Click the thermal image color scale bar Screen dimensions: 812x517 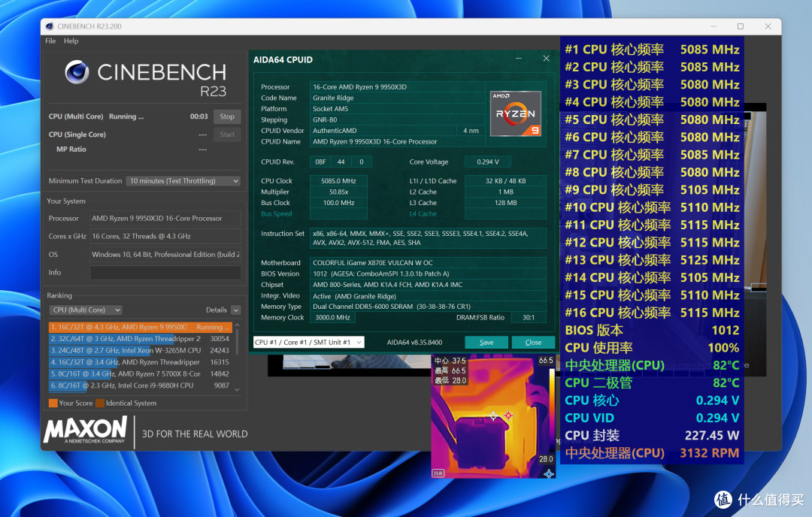[x=552, y=412]
